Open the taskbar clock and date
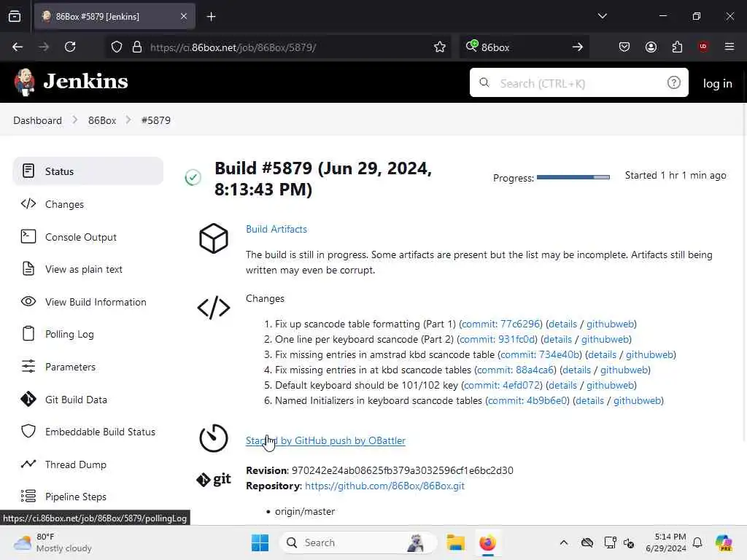 tap(665, 542)
